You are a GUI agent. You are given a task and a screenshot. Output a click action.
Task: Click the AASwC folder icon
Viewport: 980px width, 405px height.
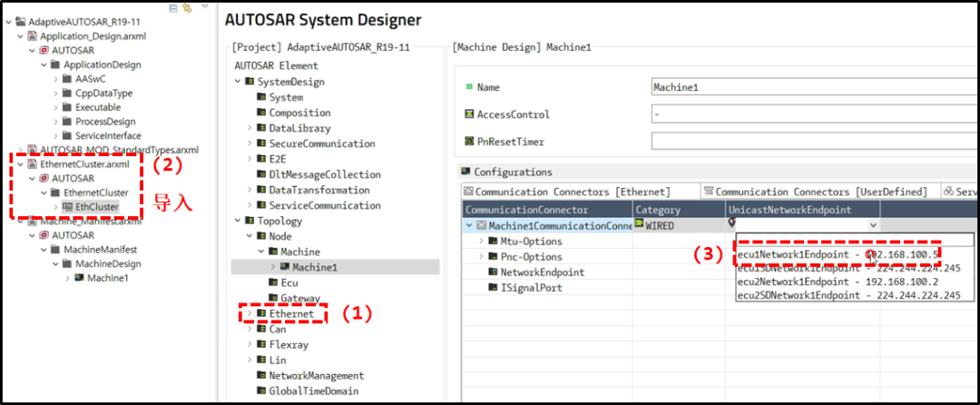point(67,79)
